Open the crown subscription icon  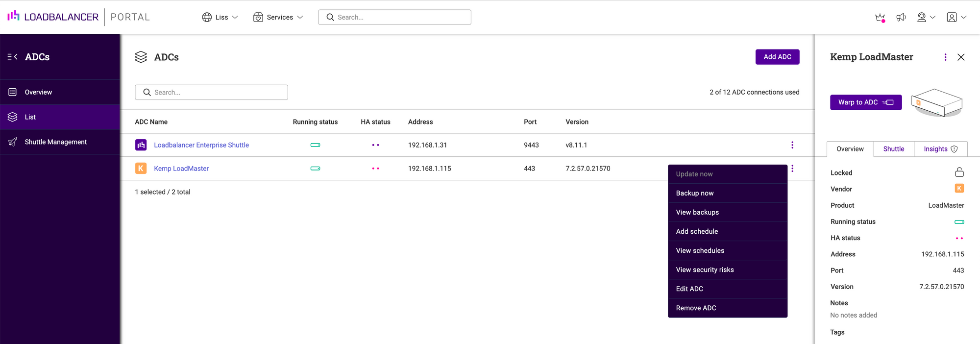[x=880, y=18]
